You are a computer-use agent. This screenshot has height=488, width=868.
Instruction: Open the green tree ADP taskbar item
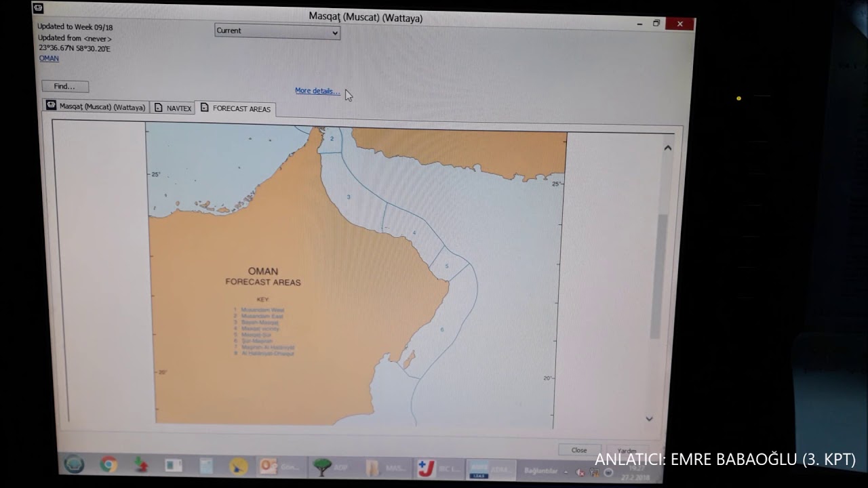pos(332,468)
